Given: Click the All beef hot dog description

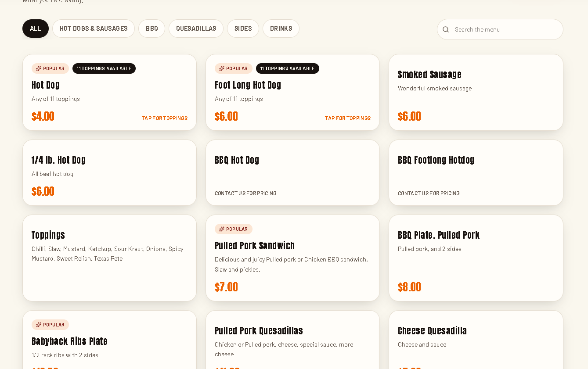Looking at the screenshot, I should (x=53, y=174).
